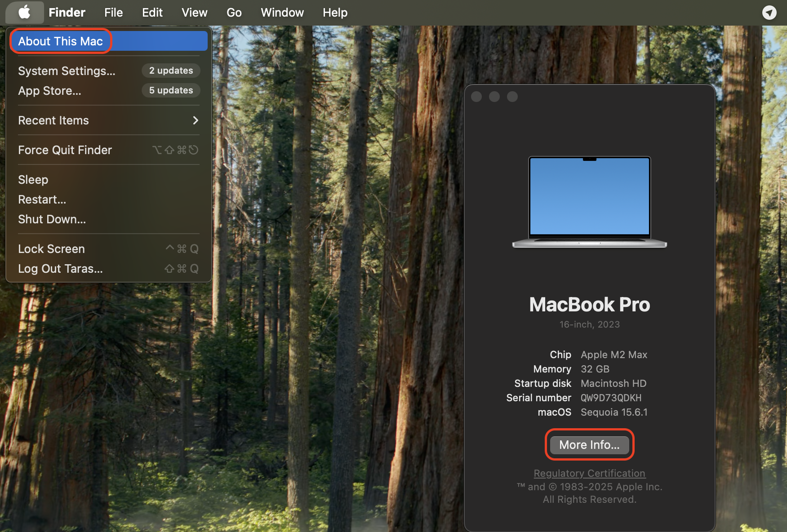This screenshot has height=532, width=787.
Task: Open the Apple logo menu
Action: coord(24,12)
